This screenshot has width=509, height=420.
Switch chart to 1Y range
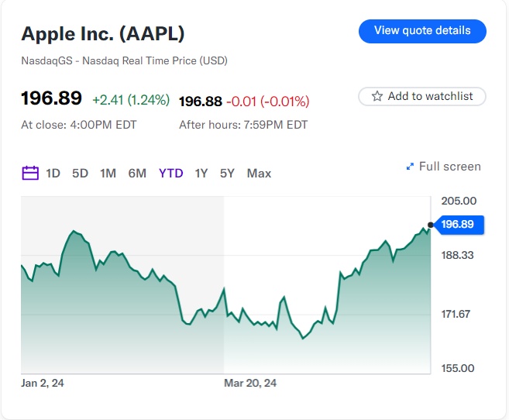pyautogui.click(x=201, y=174)
